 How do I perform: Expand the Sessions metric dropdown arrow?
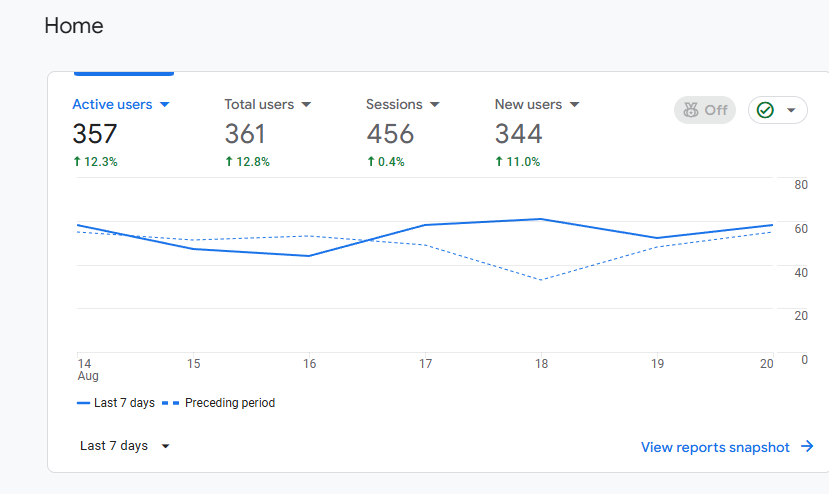tap(435, 105)
